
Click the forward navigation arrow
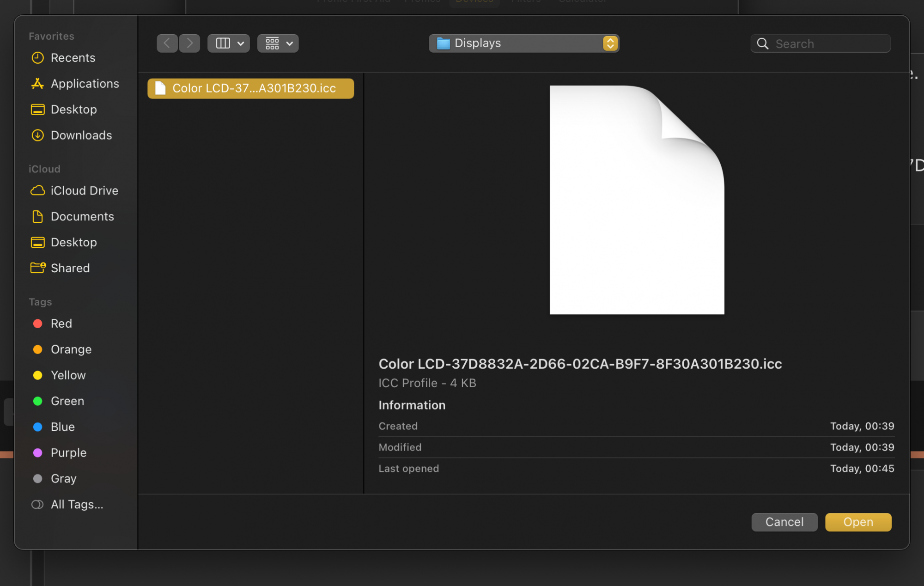[189, 43]
